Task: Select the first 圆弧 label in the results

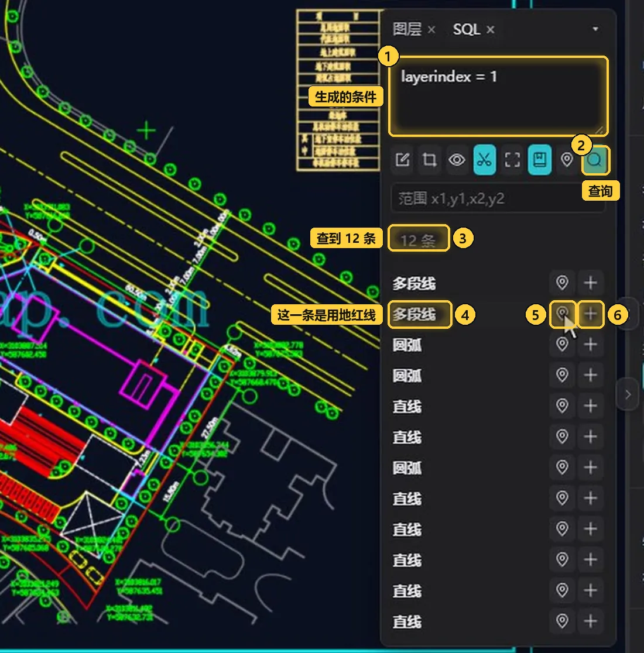Action: [407, 345]
